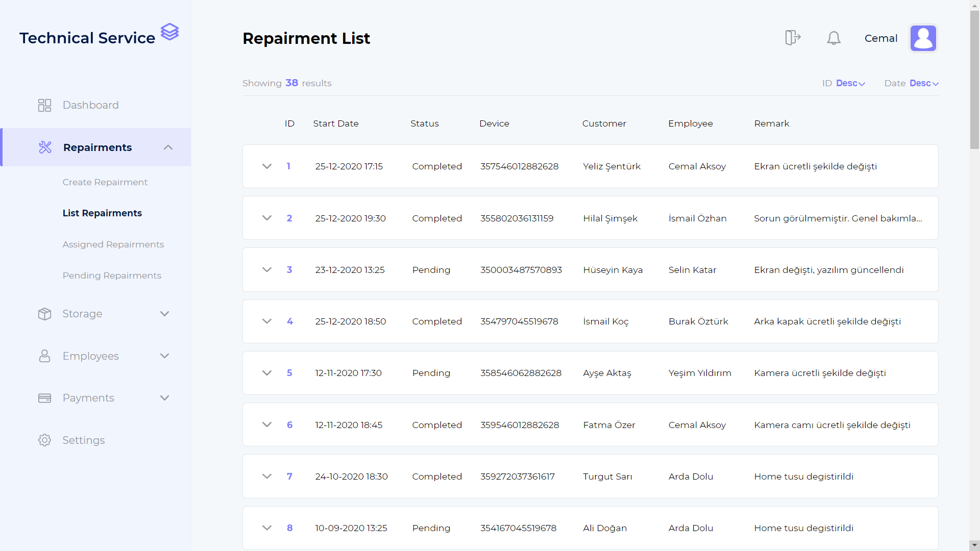This screenshot has height=551, width=980.
Task: Expand details of repairment row 4
Action: (267, 321)
